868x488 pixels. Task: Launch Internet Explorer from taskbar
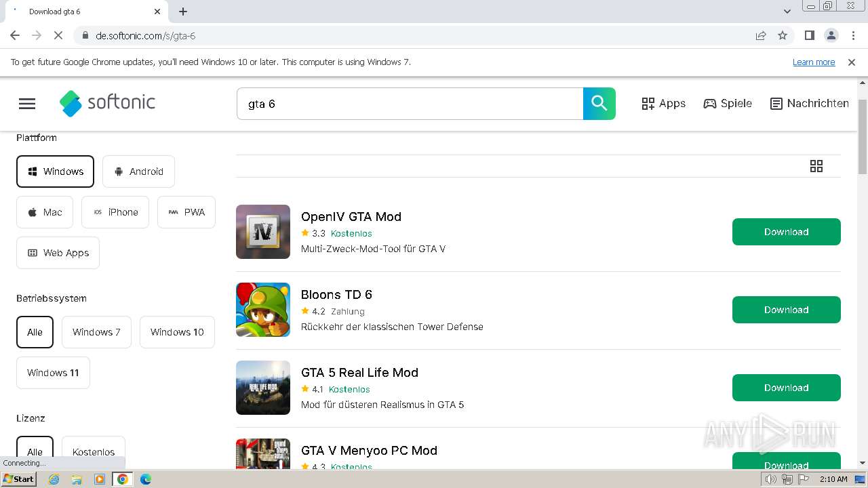pyautogui.click(x=54, y=479)
